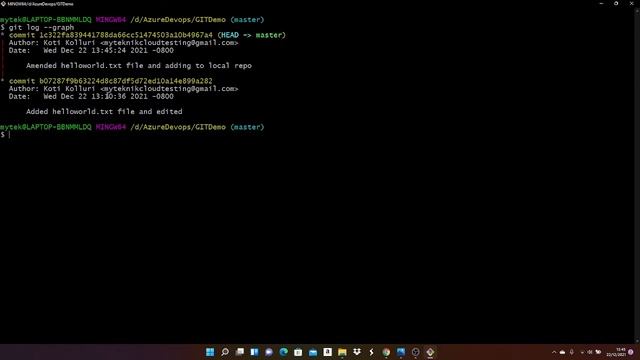The height and width of the screenshot is (360, 640).
Task: Open the Windows Start menu
Action: [210, 352]
